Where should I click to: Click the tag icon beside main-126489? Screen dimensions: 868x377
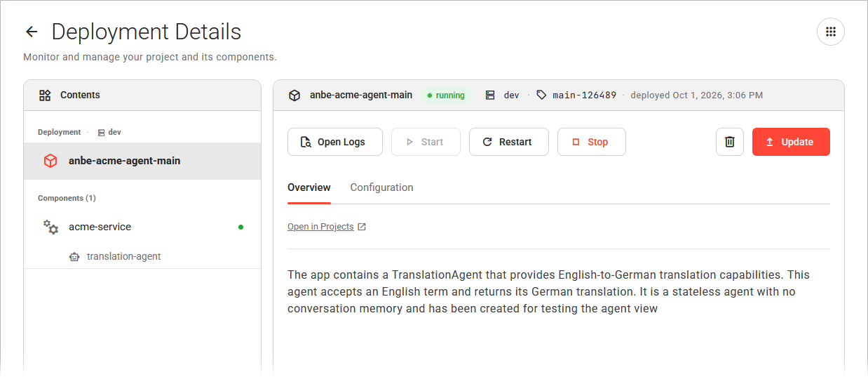click(x=541, y=95)
